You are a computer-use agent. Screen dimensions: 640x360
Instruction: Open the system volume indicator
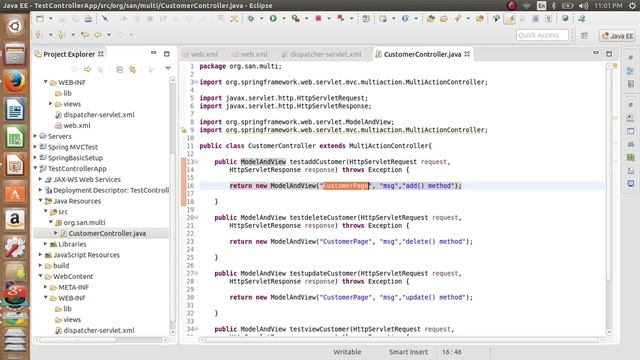pyautogui.click(x=584, y=5)
